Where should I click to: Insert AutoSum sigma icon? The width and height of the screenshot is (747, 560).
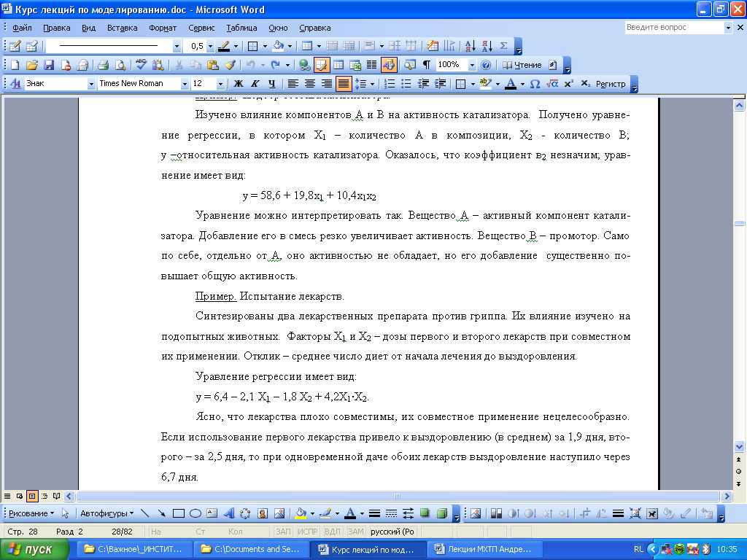coord(503,46)
